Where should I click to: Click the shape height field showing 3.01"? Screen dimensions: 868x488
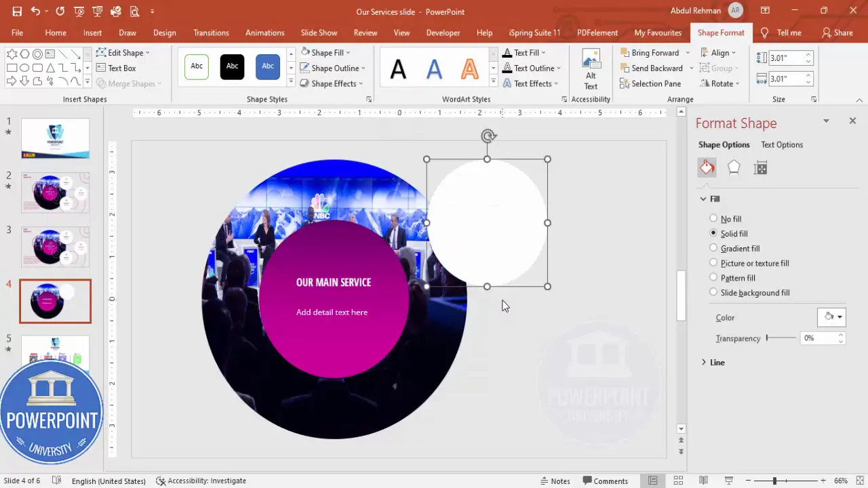786,59
